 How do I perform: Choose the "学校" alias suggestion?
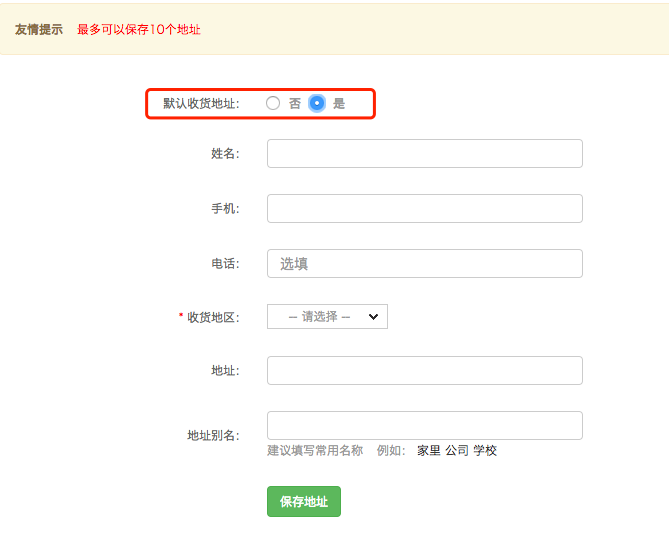(x=485, y=451)
